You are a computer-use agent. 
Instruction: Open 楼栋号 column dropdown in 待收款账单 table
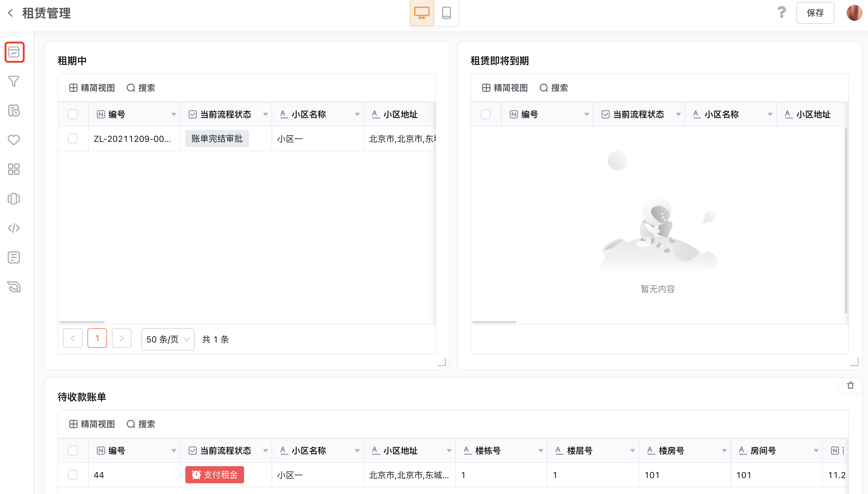click(x=540, y=451)
